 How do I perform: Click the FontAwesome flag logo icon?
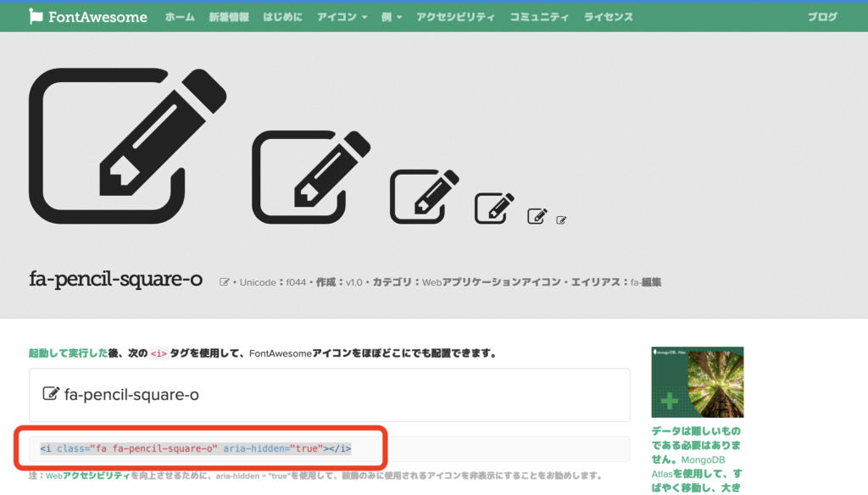tap(36, 17)
